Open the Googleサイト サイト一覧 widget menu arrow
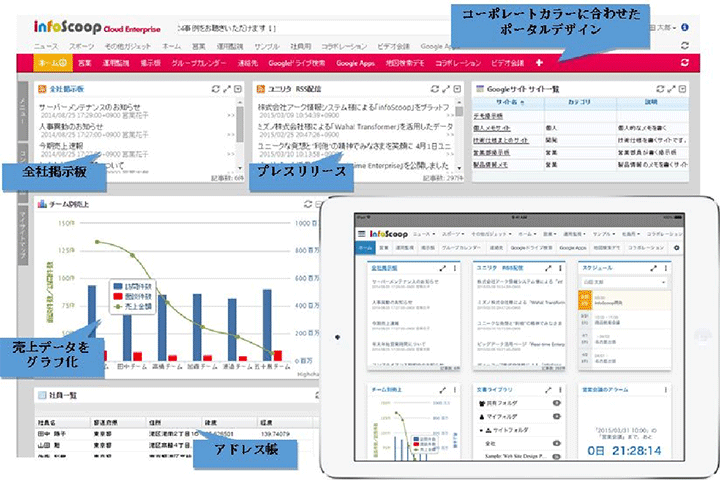The height and width of the screenshot is (480, 720). click(x=683, y=89)
